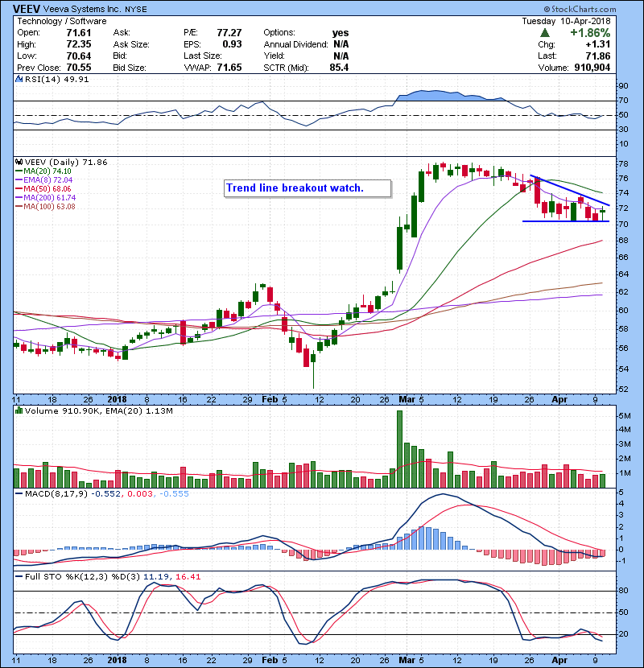The height and width of the screenshot is (668, 644).
Task: Click the Volume value 910,904
Action: pos(592,68)
